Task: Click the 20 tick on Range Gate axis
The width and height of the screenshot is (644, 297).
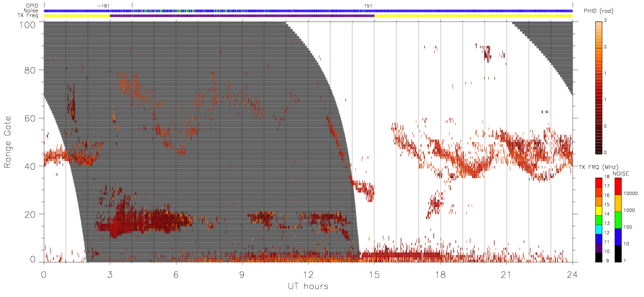Action: coord(31,214)
